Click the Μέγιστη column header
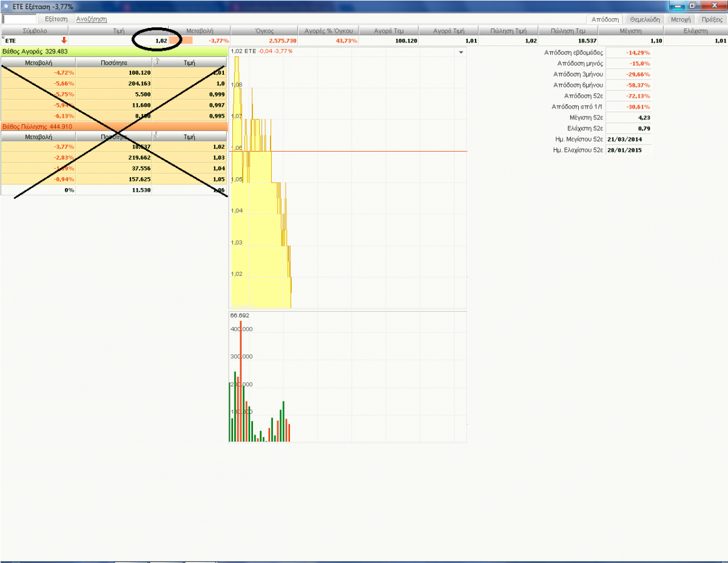Viewport: 728px width, 563px height. 631,30
